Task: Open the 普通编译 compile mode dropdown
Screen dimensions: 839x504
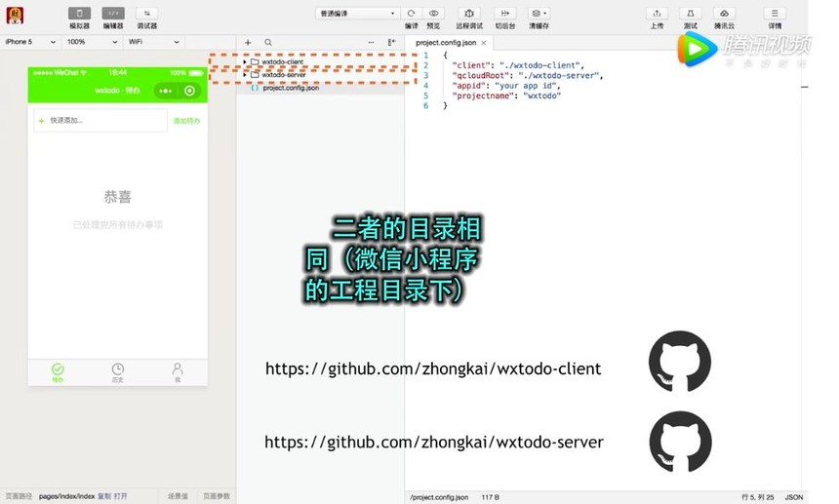Action: [357, 14]
